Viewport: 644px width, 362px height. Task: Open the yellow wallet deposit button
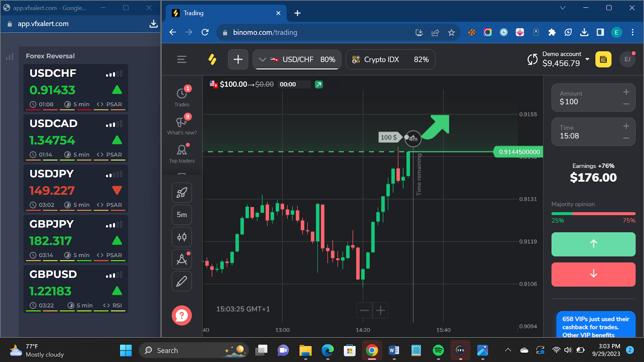tap(603, 60)
